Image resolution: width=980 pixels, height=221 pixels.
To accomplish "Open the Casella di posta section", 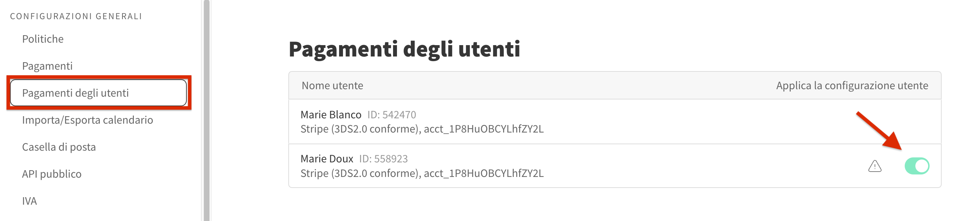I will click(x=59, y=147).
